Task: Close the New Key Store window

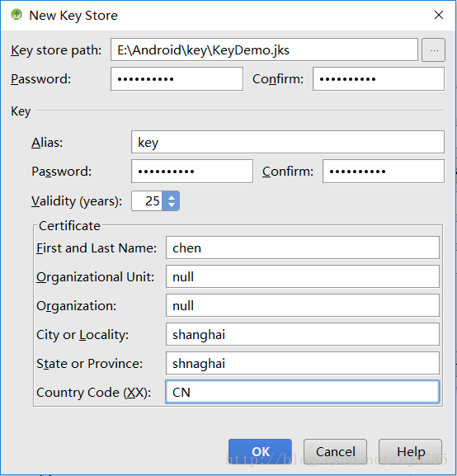Action: (x=439, y=15)
